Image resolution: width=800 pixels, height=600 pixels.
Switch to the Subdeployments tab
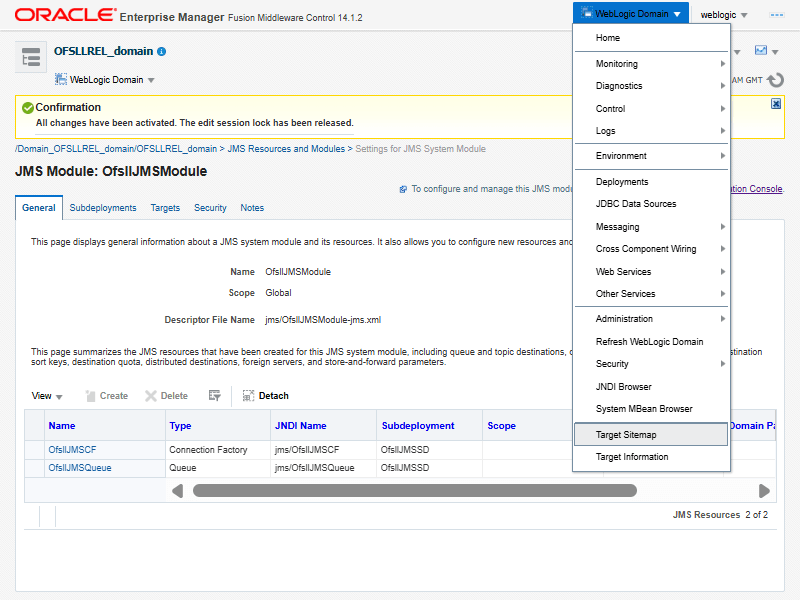pyautogui.click(x=103, y=208)
